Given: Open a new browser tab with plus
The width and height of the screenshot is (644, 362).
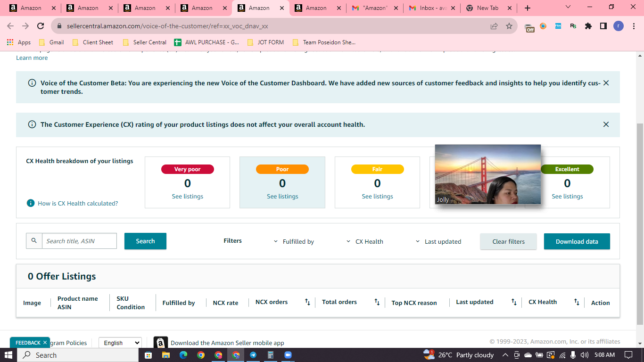Looking at the screenshot, I should [x=528, y=8].
